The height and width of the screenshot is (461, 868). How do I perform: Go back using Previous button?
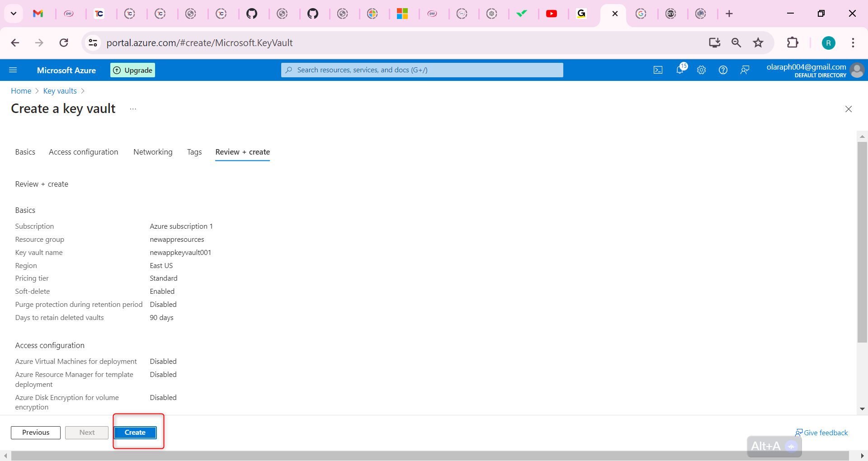click(35, 433)
